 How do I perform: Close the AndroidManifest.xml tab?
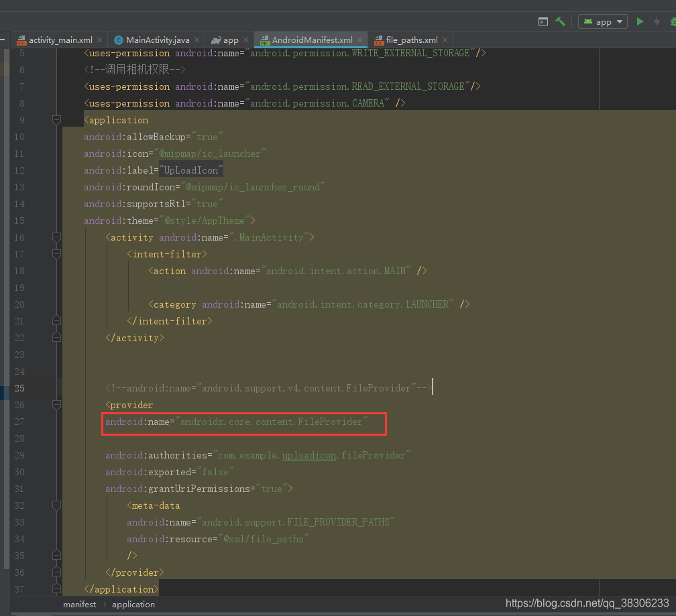(x=359, y=40)
